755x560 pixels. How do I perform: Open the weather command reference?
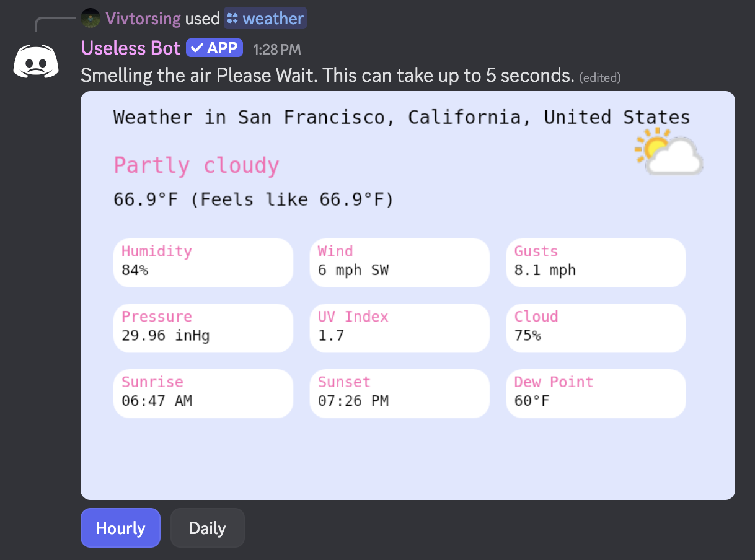point(265,18)
